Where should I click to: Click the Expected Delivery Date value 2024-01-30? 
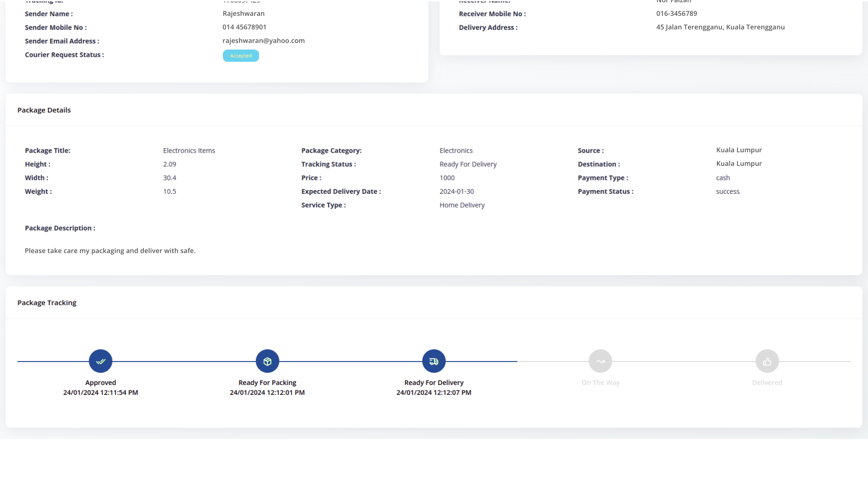457,192
